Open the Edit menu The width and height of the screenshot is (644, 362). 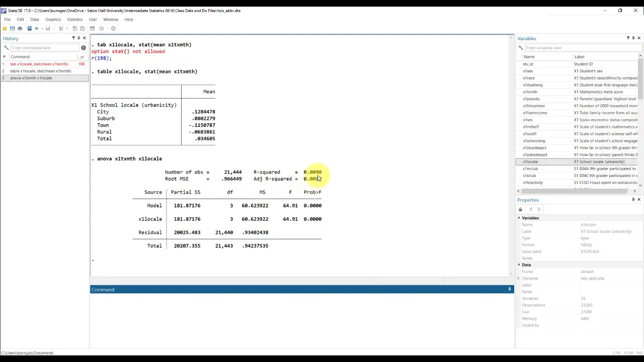pos(20,20)
